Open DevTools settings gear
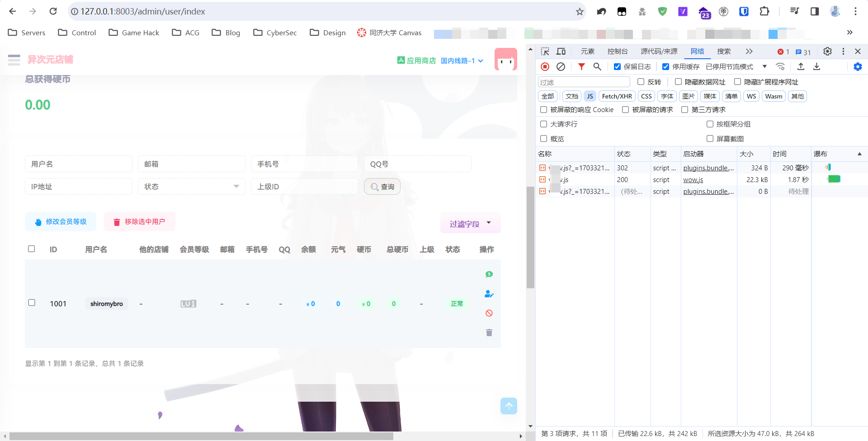Image resolution: width=868 pixels, height=441 pixels. [827, 52]
